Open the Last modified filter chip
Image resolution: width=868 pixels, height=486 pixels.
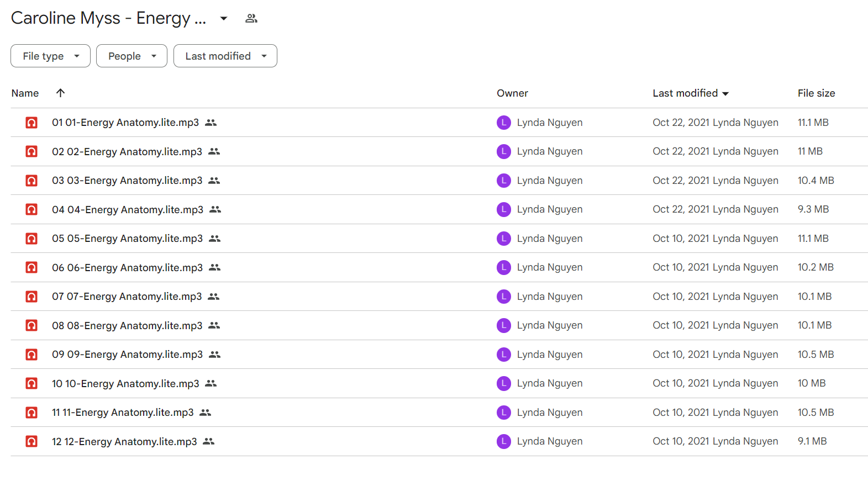[225, 56]
